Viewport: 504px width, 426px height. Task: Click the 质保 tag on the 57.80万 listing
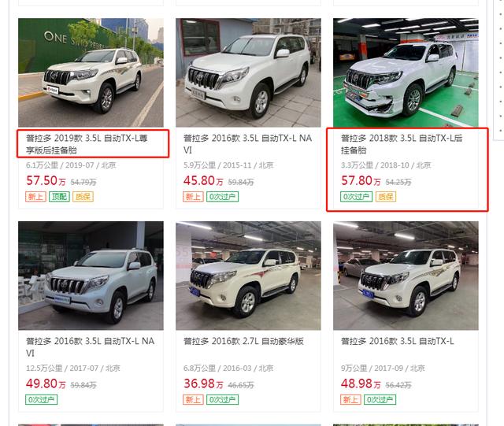coord(386,196)
